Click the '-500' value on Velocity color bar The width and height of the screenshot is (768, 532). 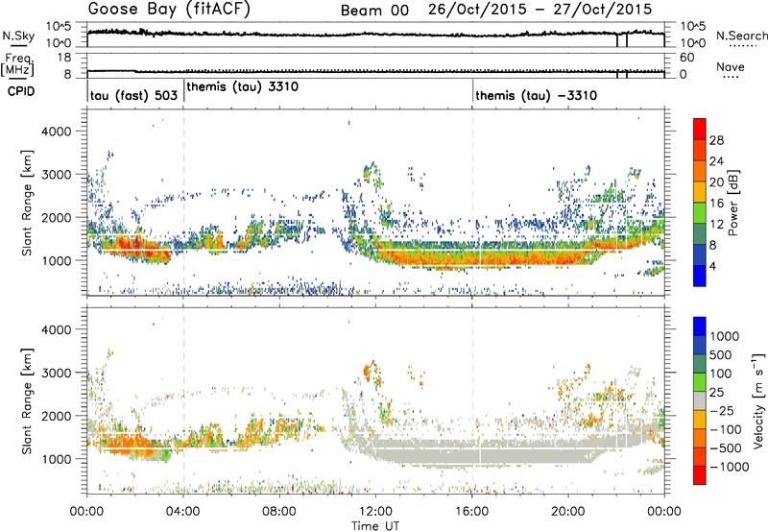726,447
